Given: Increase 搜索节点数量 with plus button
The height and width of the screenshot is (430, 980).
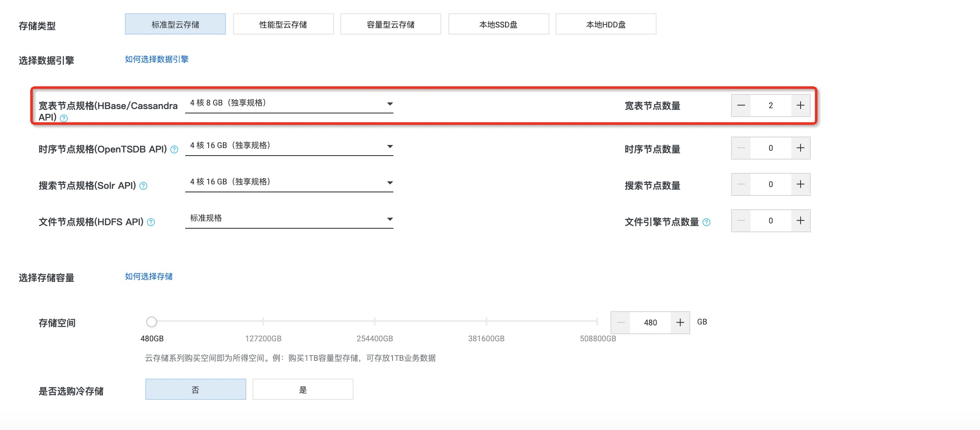Looking at the screenshot, I should (801, 184).
